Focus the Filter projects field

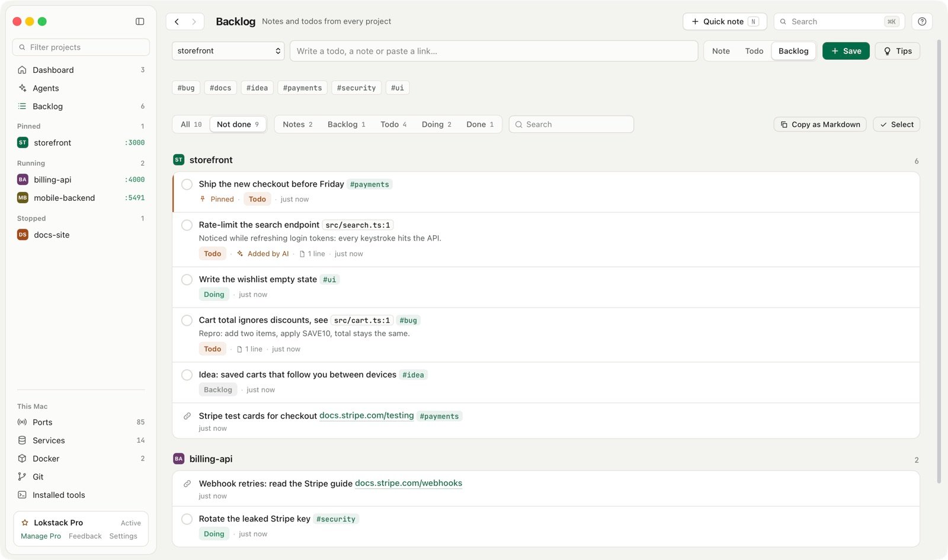81,47
